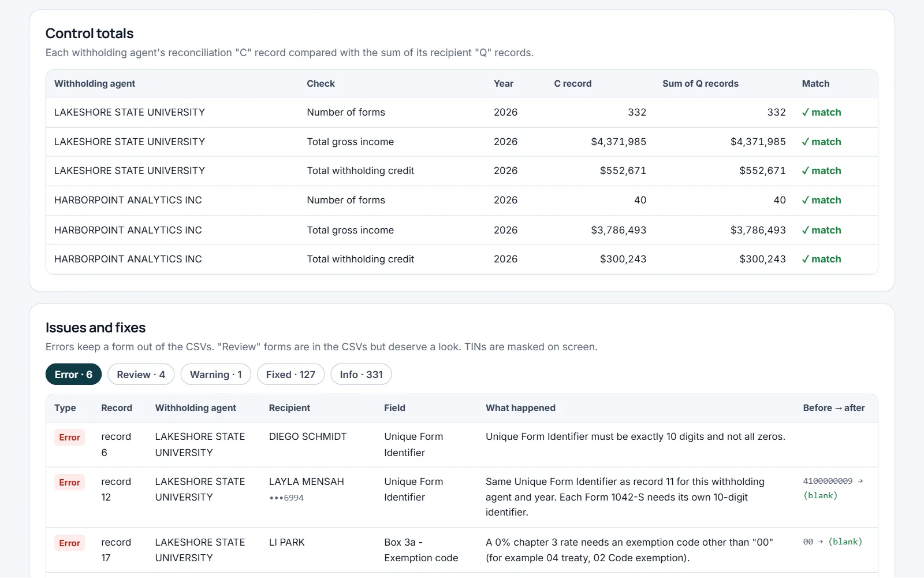This screenshot has height=578, width=924.
Task: Select the $4,371,985 C record value
Action: click(619, 142)
